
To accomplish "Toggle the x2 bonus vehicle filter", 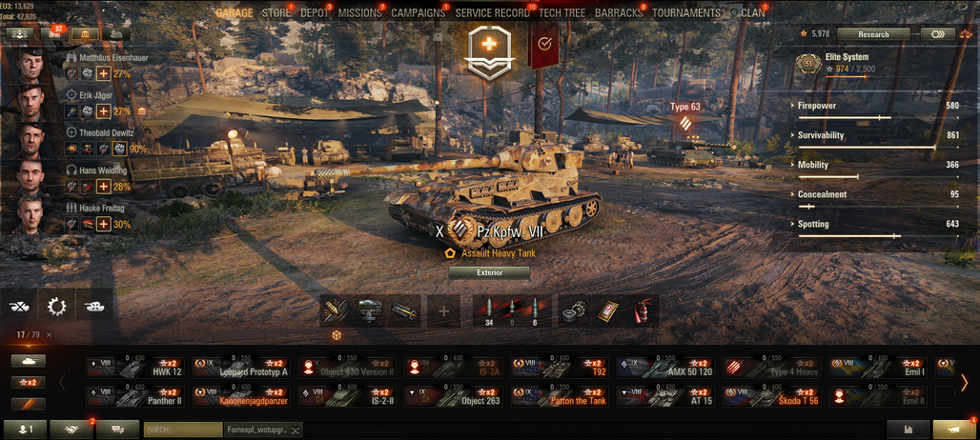I will pos(29,383).
